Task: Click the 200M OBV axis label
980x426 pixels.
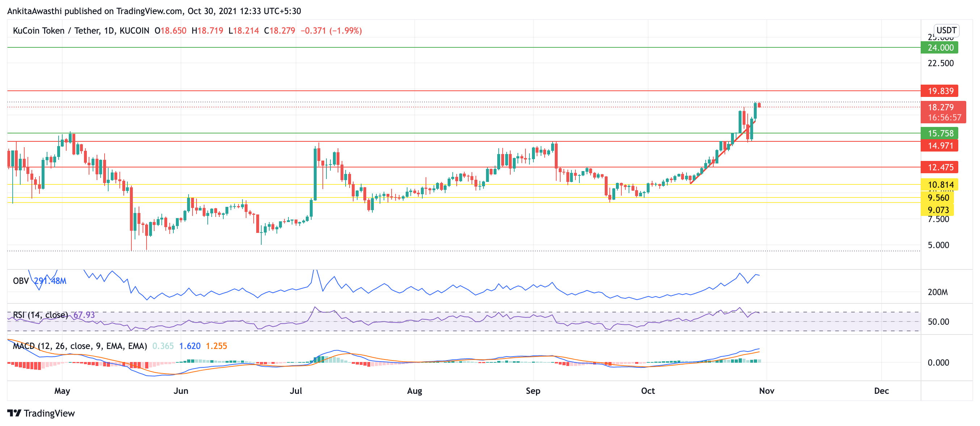Action: (x=937, y=292)
